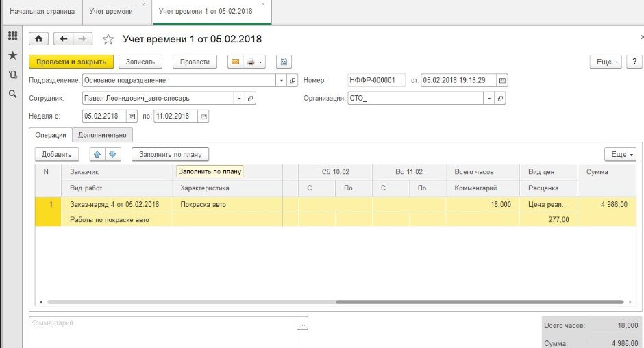Open history icon in left sidebar
This screenshot has height=348, width=644.
12,74
